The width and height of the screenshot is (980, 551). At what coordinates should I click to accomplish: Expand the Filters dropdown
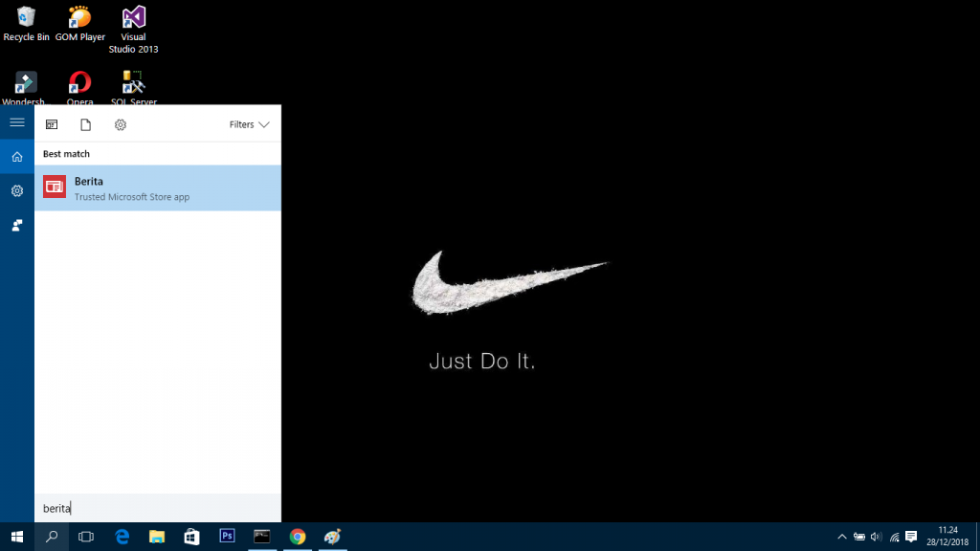249,124
